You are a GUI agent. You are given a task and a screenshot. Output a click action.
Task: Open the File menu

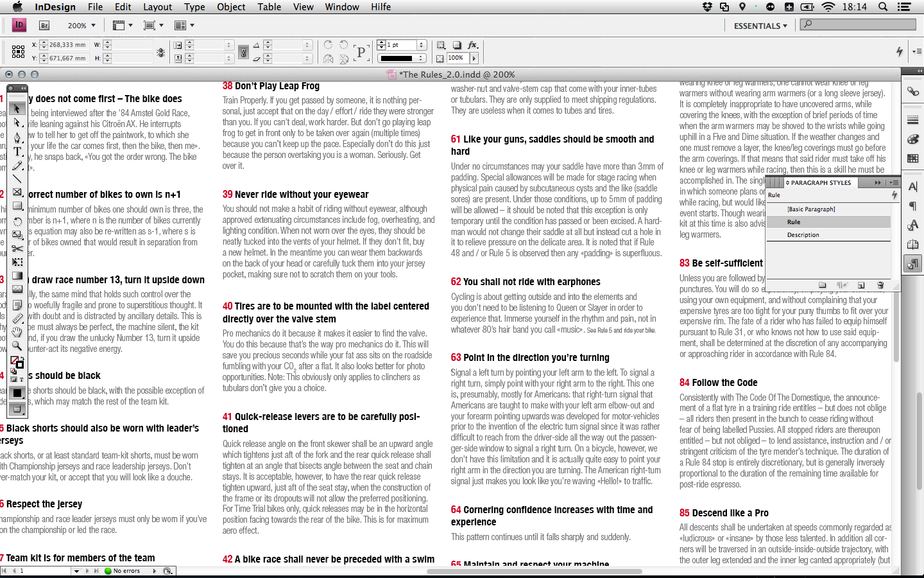[95, 7]
